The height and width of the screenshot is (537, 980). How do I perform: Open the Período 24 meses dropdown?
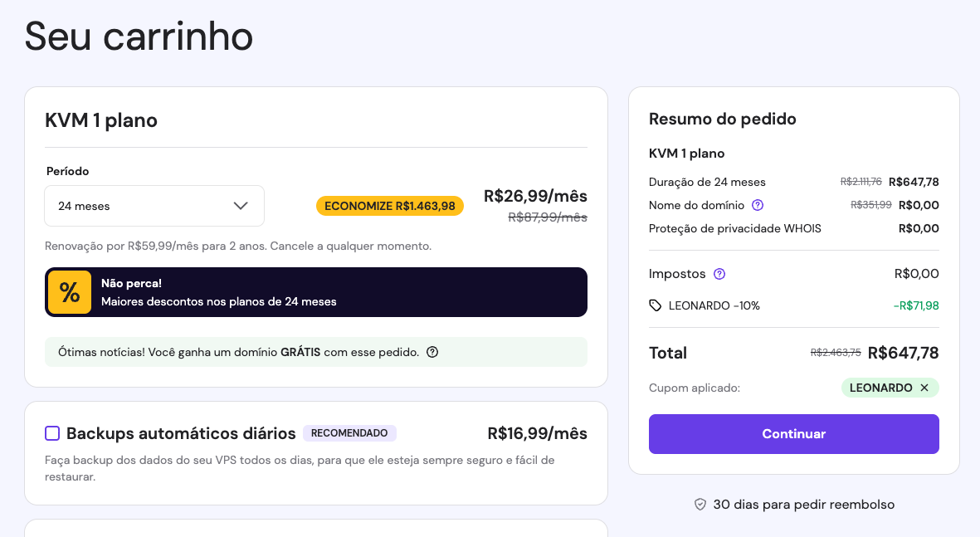(154, 206)
